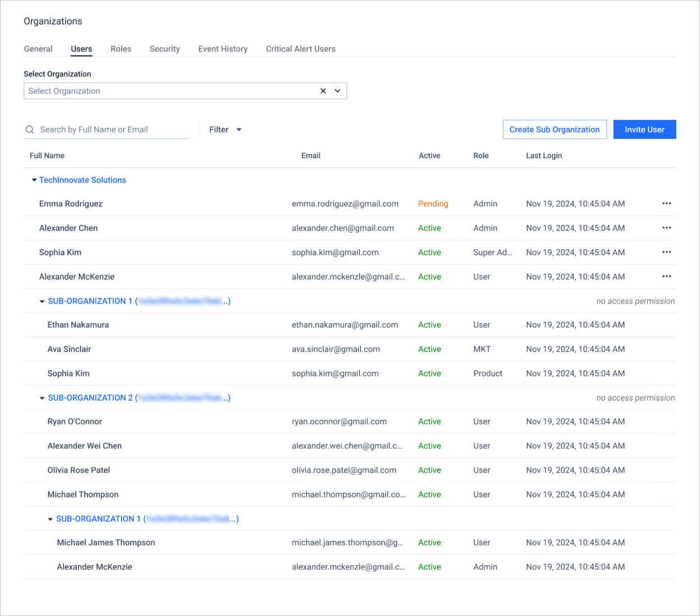Collapse nested SUB-ORGANIZATION 1 under SUB-ORGANIZATION 2

50,520
